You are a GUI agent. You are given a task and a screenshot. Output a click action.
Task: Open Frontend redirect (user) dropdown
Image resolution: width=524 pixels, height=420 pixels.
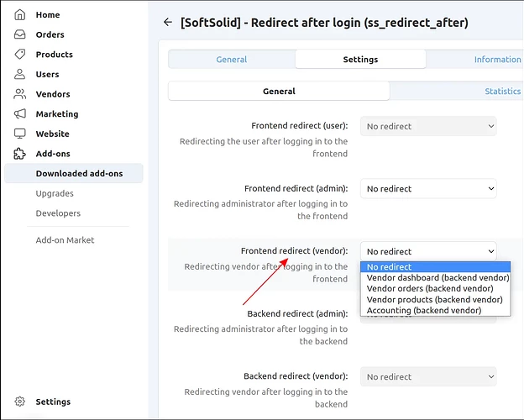(x=428, y=126)
